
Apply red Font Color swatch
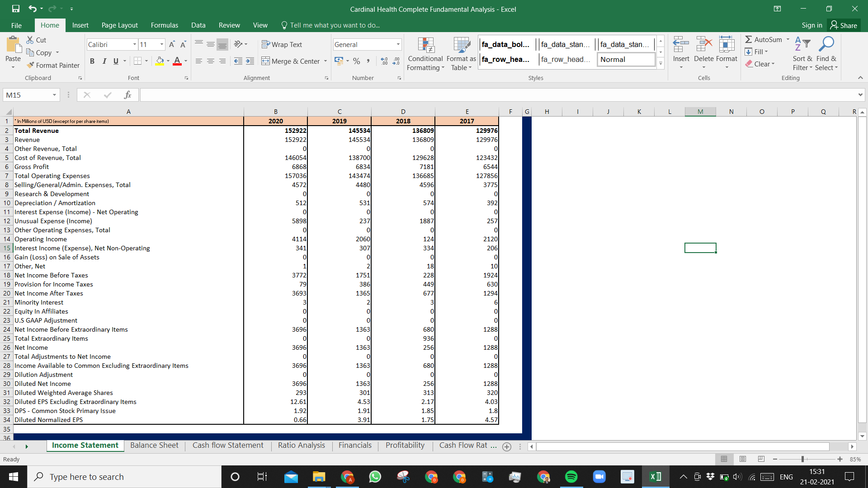(177, 61)
